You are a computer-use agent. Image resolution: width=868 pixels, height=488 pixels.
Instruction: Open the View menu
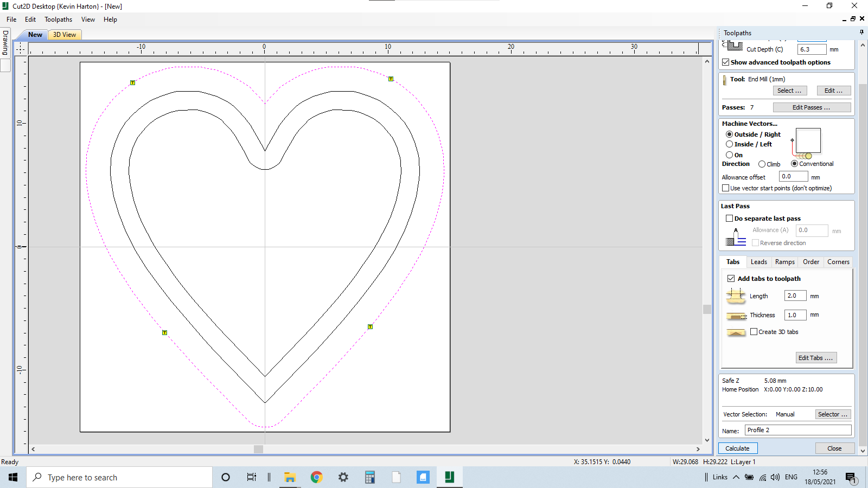tap(88, 20)
